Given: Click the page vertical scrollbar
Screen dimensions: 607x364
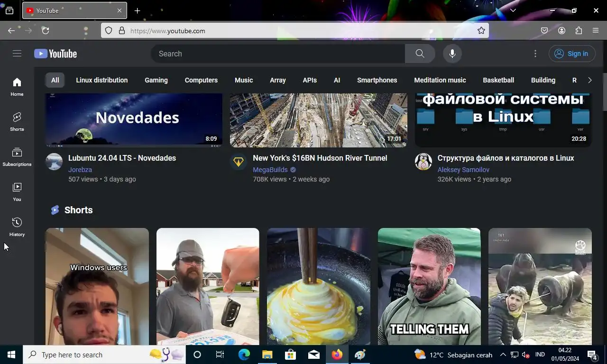Looking at the screenshot, I should 605,92.
